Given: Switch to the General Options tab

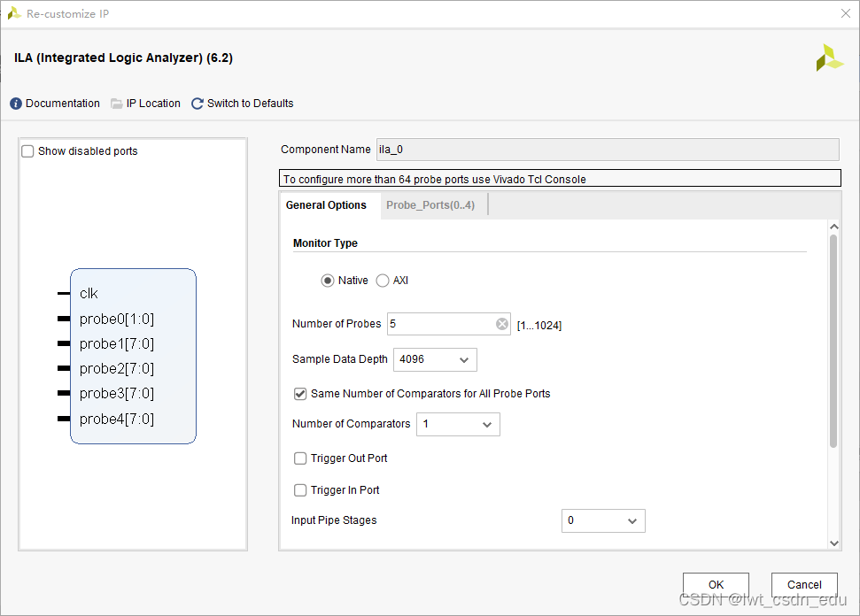Looking at the screenshot, I should [x=326, y=205].
